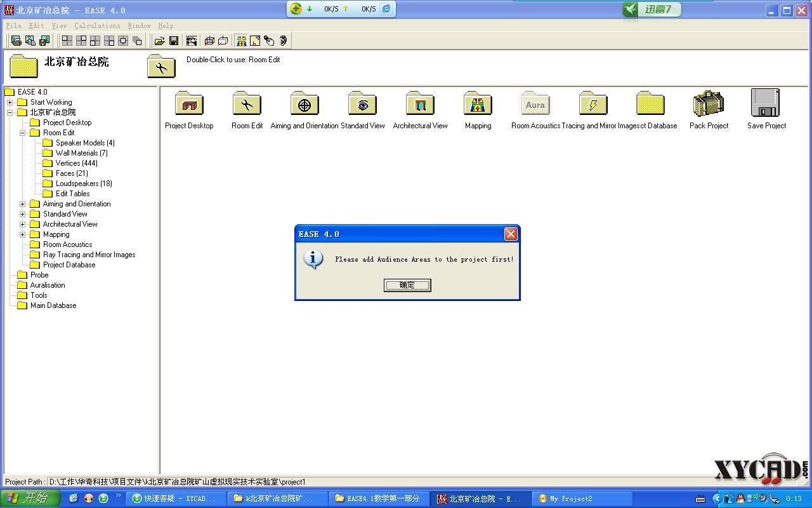Click the toolbar save floppy icon
The height and width of the screenshot is (508, 812).
174,41
